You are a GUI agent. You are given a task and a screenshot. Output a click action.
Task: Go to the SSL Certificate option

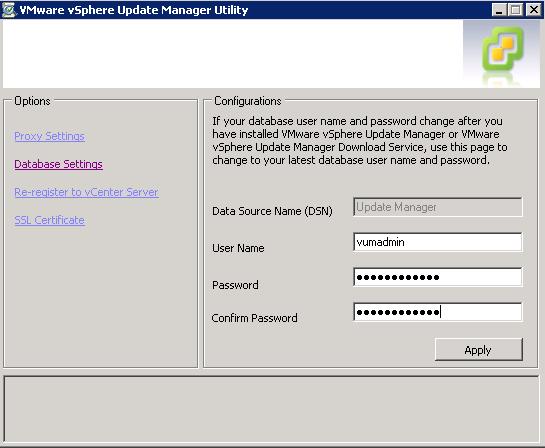click(x=49, y=220)
